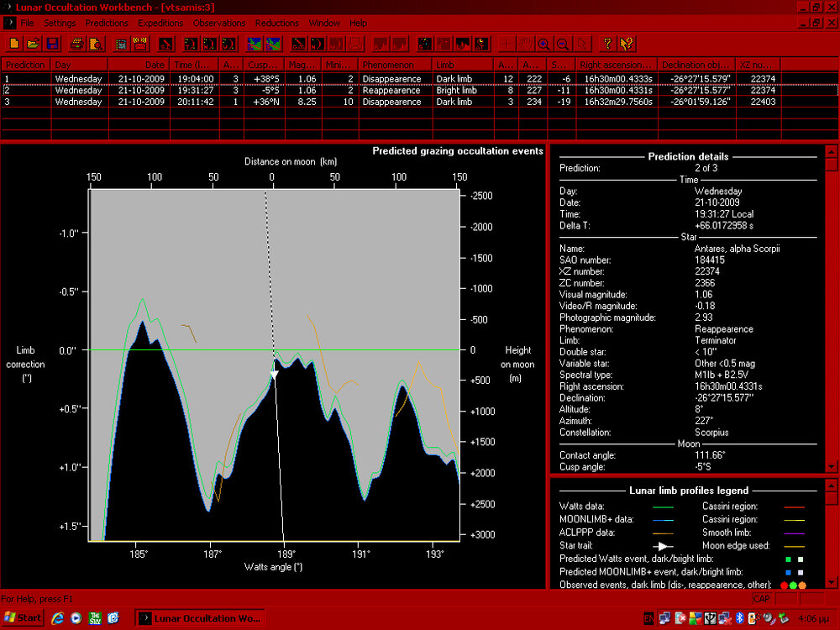Open Print Preview from the toolbar
This screenshot has height=630, width=840.
coord(95,43)
